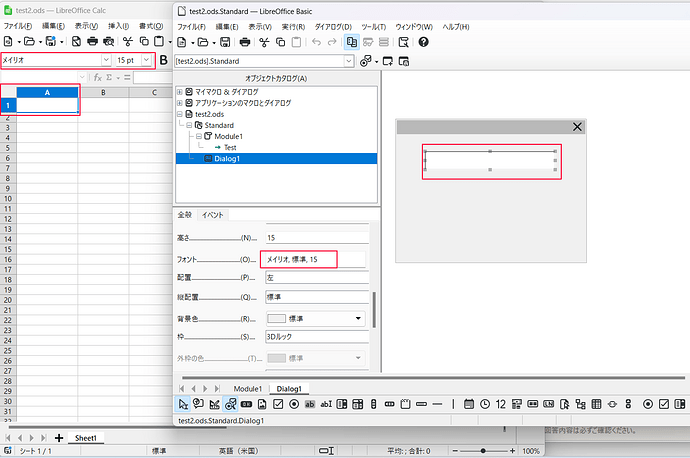Screen dimensions: 690x458
Task: Insert a date field control from the toolbox
Action: 469,404
